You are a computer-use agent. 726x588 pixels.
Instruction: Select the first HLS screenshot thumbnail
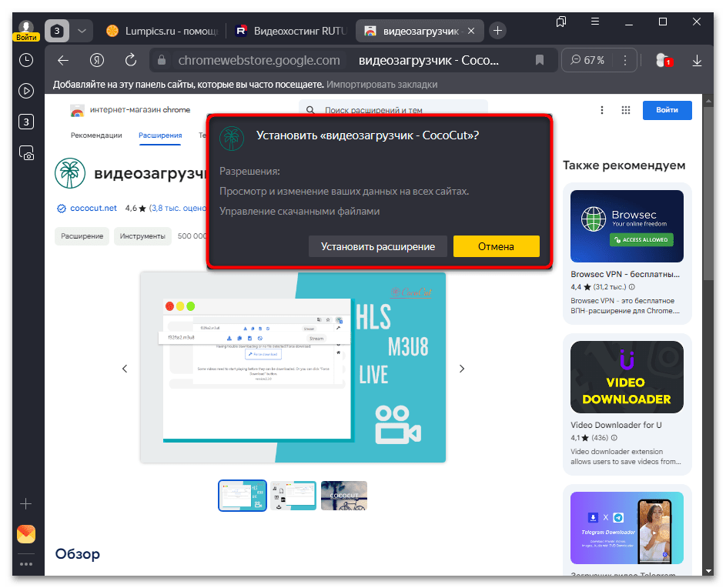tap(243, 496)
